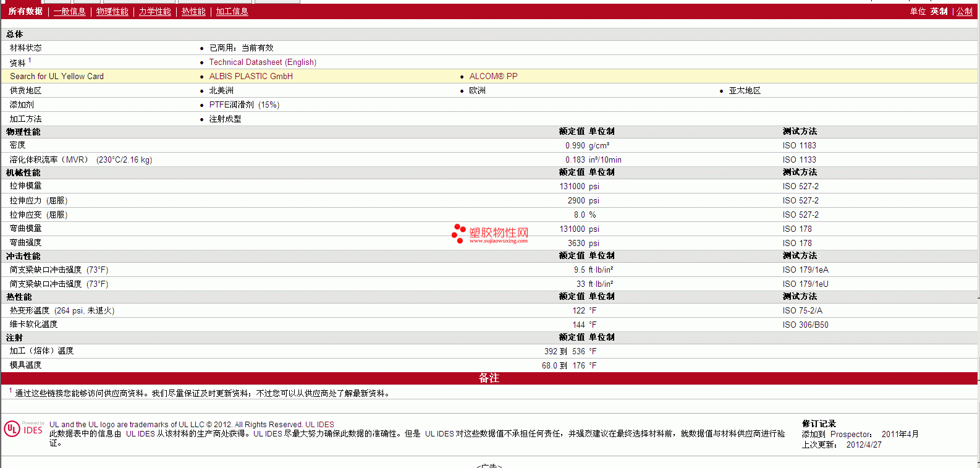Click the ISO 179/1eA test method

pos(805,270)
